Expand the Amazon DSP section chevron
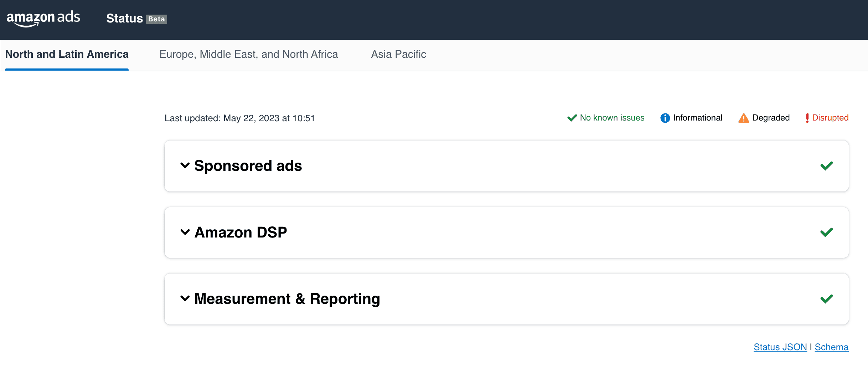Screen dimensions: 868x378 click(185, 232)
